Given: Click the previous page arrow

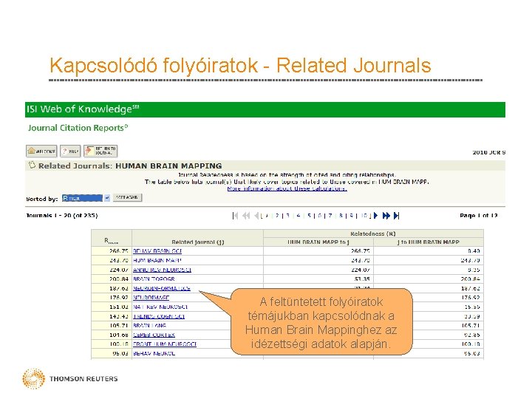Looking at the screenshot, I should (x=257, y=216).
